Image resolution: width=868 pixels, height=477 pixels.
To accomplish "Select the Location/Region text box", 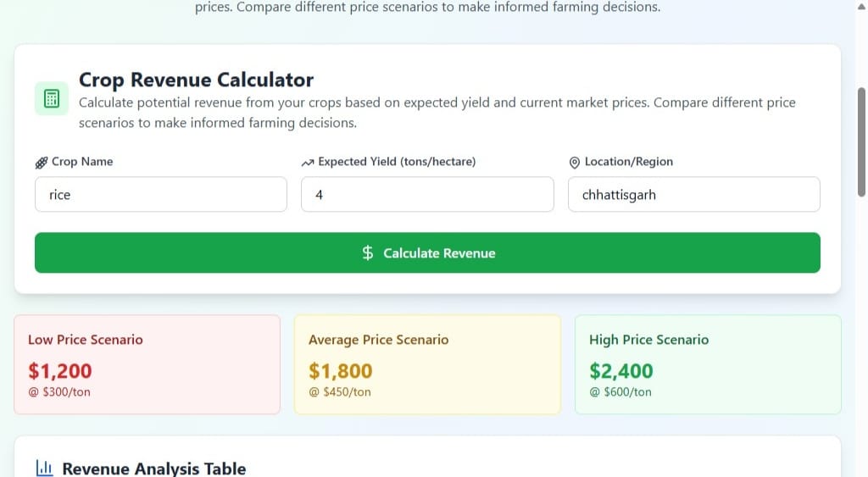I will click(x=693, y=195).
